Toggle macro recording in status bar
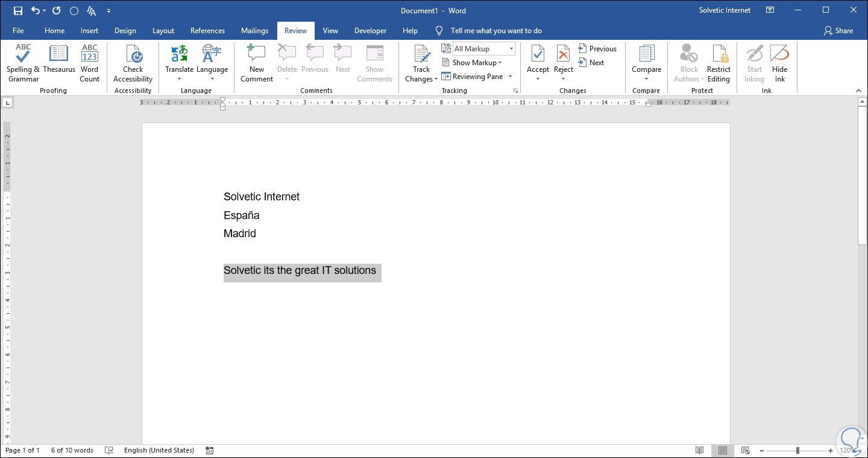868x458 pixels. click(x=210, y=450)
